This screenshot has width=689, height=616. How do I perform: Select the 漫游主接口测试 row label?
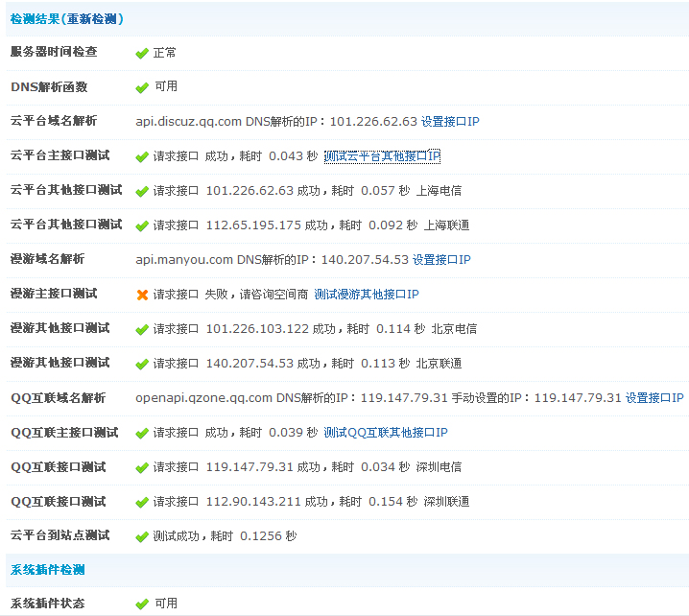[54, 293]
